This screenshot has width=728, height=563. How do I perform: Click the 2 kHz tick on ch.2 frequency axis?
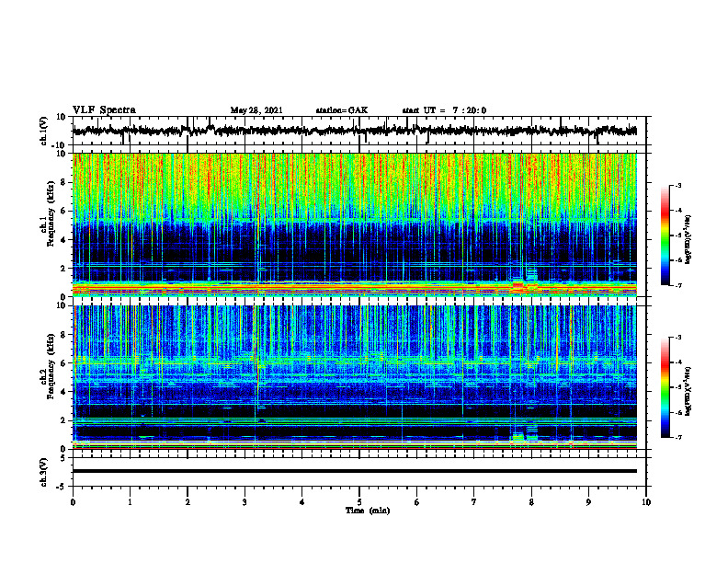(63, 420)
